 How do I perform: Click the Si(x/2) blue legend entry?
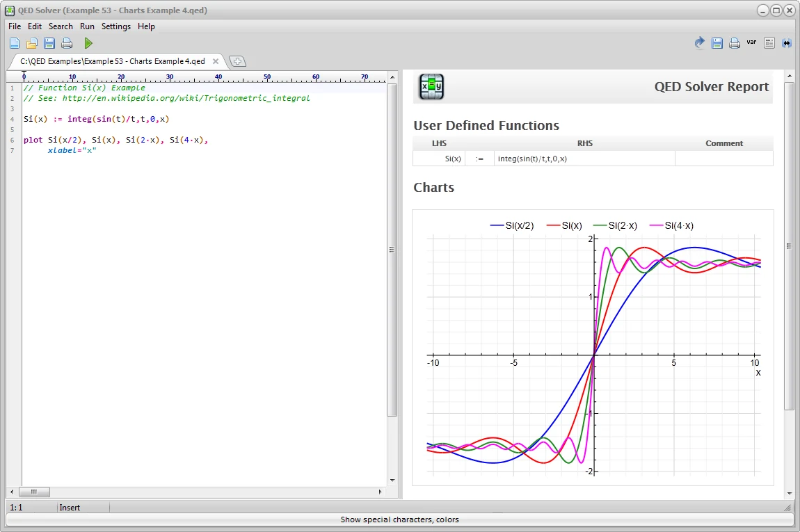(512, 225)
